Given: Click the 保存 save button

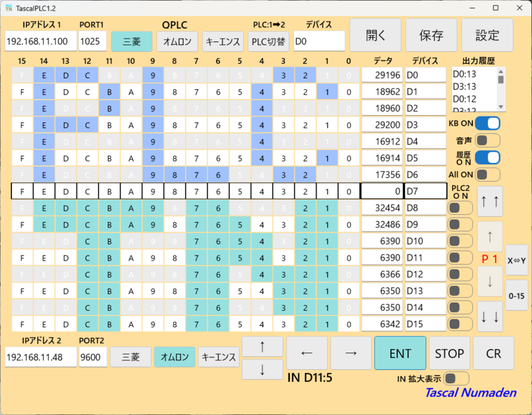Looking at the screenshot, I should click(432, 35).
